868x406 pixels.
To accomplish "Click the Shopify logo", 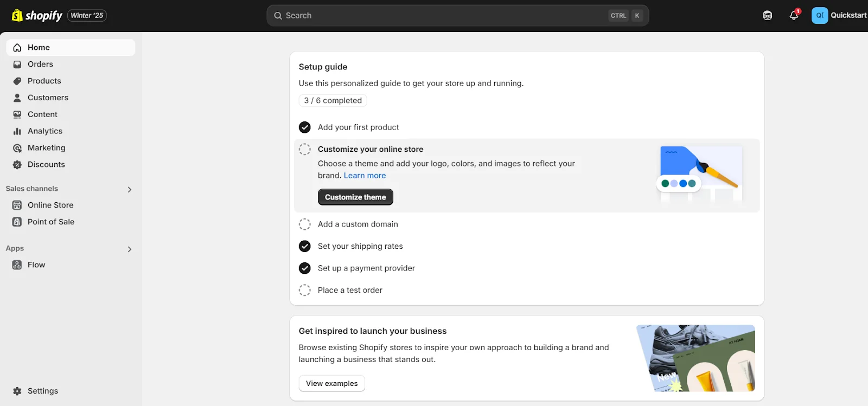I will click(x=37, y=16).
